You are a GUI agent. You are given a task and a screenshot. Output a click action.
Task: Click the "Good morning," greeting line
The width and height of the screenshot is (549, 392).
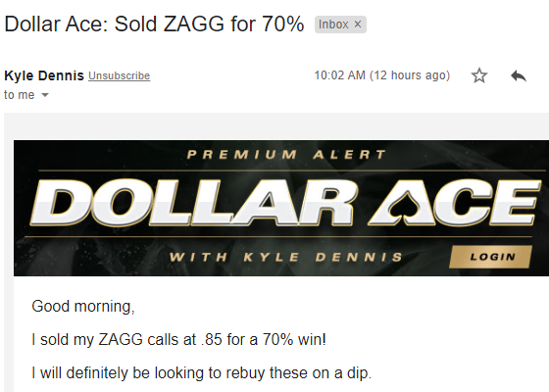(83, 307)
